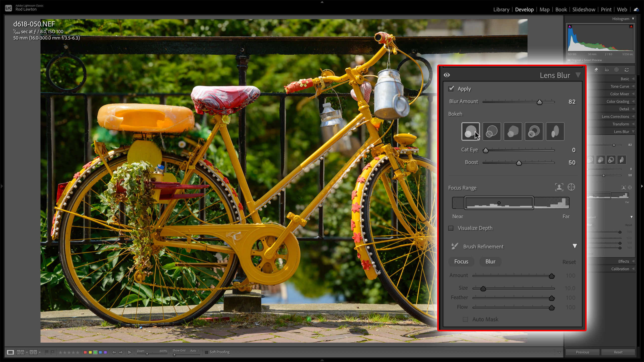644x362 pixels.
Task: Select the bubble ring bokeh shape
Action: pyautogui.click(x=492, y=131)
